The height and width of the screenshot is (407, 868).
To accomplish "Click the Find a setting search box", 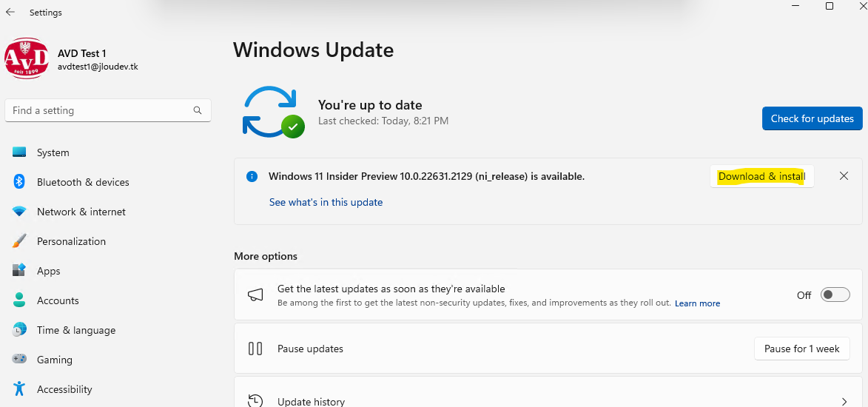I will [108, 111].
